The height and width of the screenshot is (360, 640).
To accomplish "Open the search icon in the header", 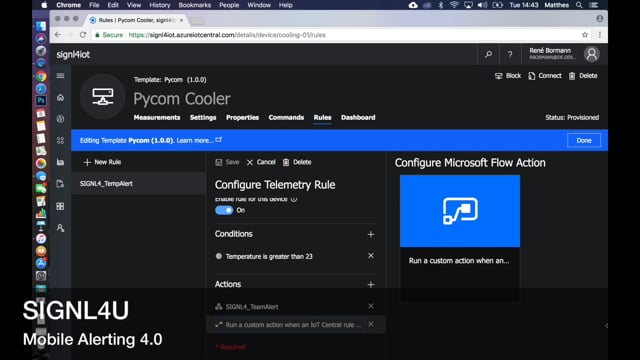I will pyautogui.click(x=489, y=54).
